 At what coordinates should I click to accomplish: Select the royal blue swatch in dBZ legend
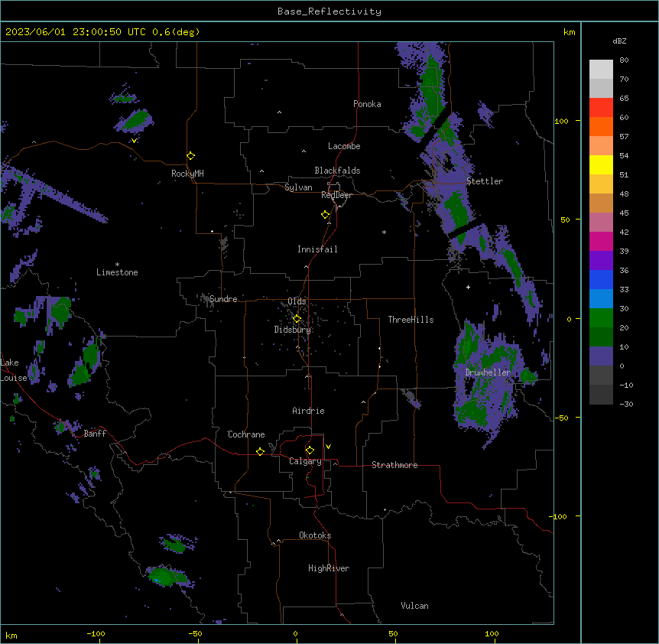click(x=601, y=279)
